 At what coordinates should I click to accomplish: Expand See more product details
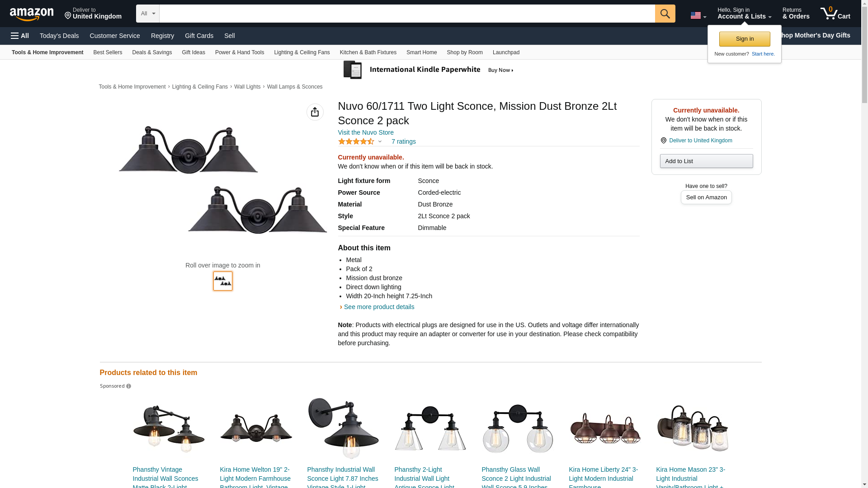[x=378, y=307]
